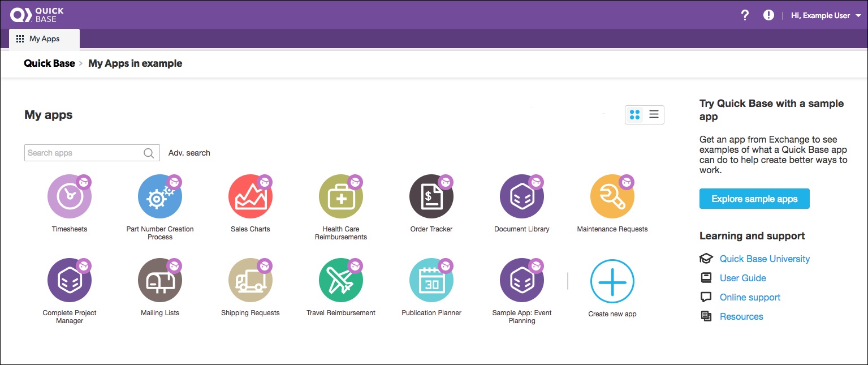868x365 pixels.
Task: Switch to list view of apps
Action: pos(654,115)
